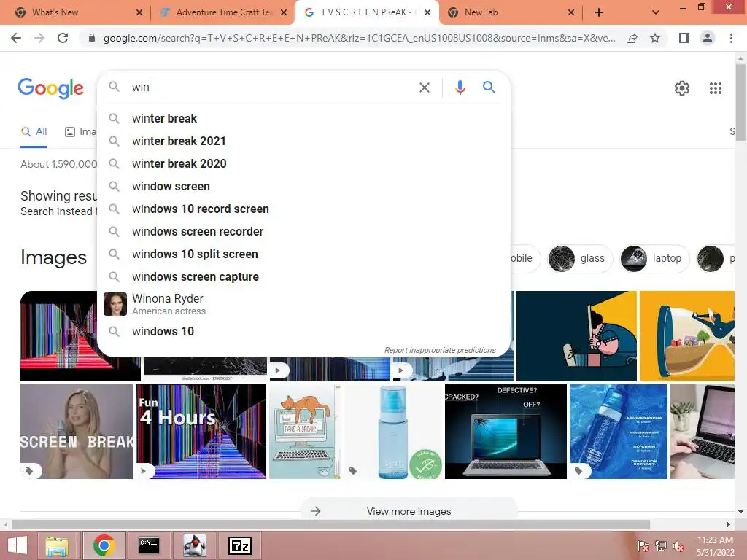The height and width of the screenshot is (560, 747).
Task: Choose suggestion 'windows screen recorder'
Action: coord(303,231)
